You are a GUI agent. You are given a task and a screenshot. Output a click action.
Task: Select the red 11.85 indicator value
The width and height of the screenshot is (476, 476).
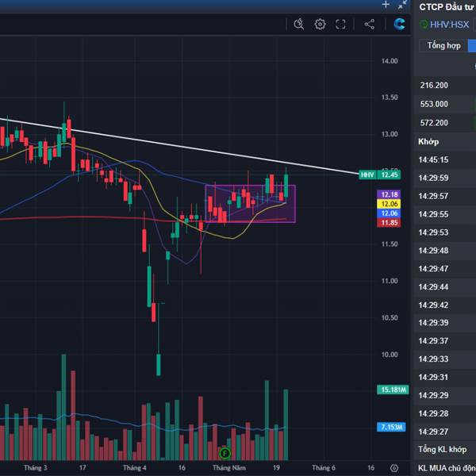[390, 222]
